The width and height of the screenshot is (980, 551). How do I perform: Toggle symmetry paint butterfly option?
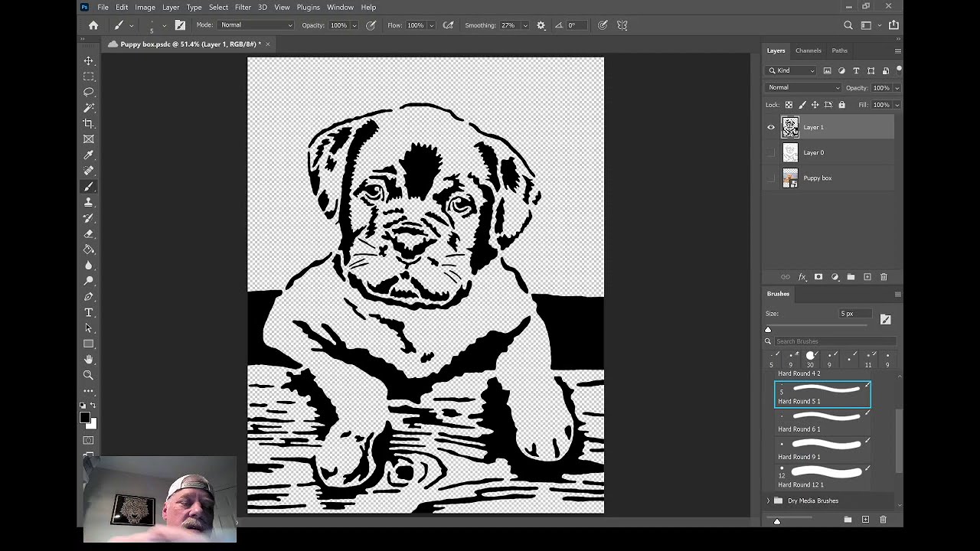[622, 25]
